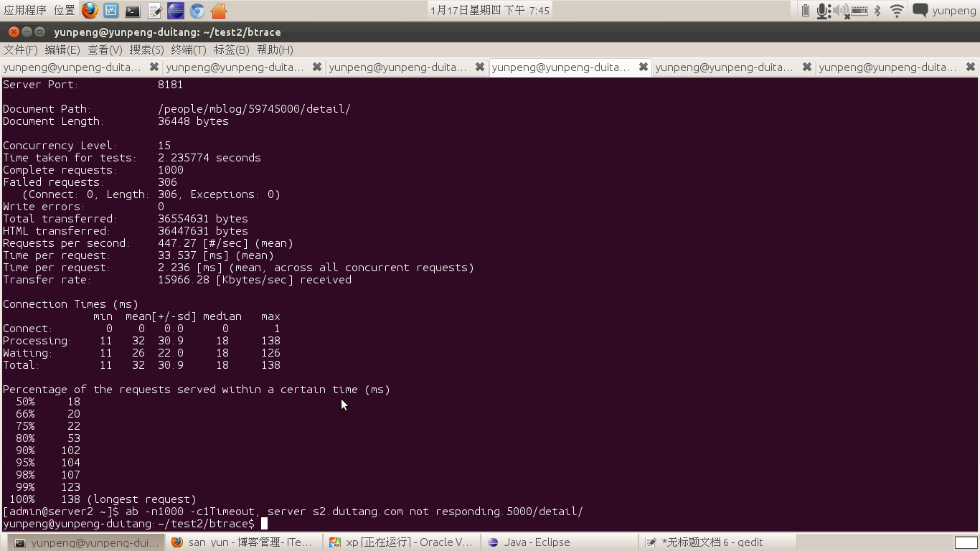The height and width of the screenshot is (551, 980).
Task: Click the terminal command prompt line
Action: click(134, 524)
